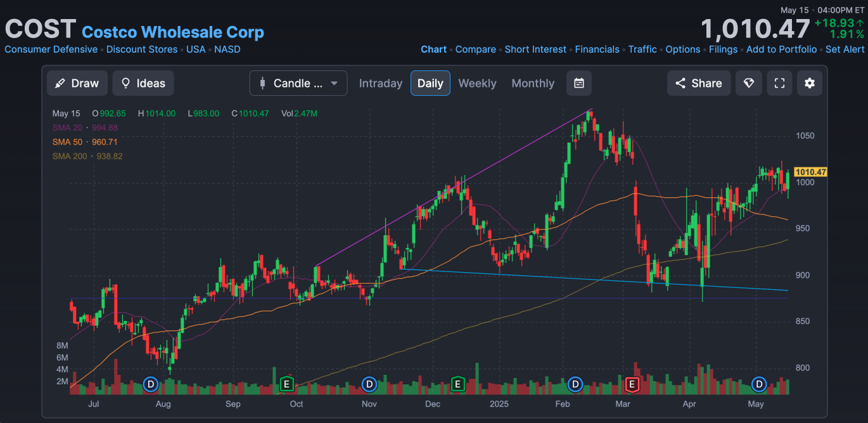The height and width of the screenshot is (423, 868).
Task: Click the NASD exchange link
Action: coord(227,49)
